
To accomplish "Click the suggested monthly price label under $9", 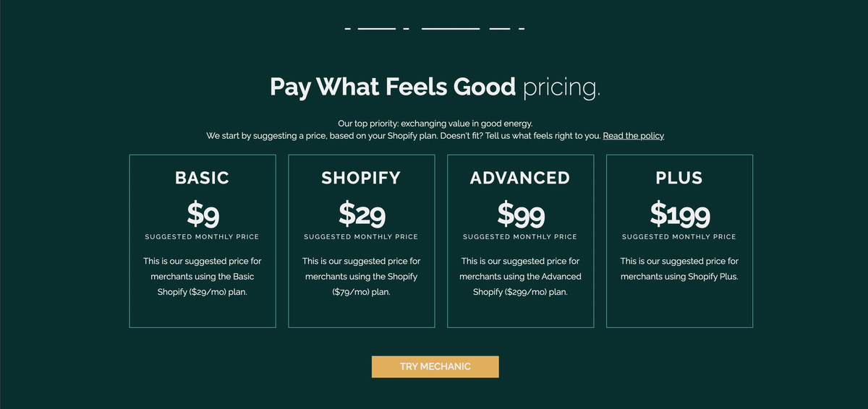I will tap(202, 237).
